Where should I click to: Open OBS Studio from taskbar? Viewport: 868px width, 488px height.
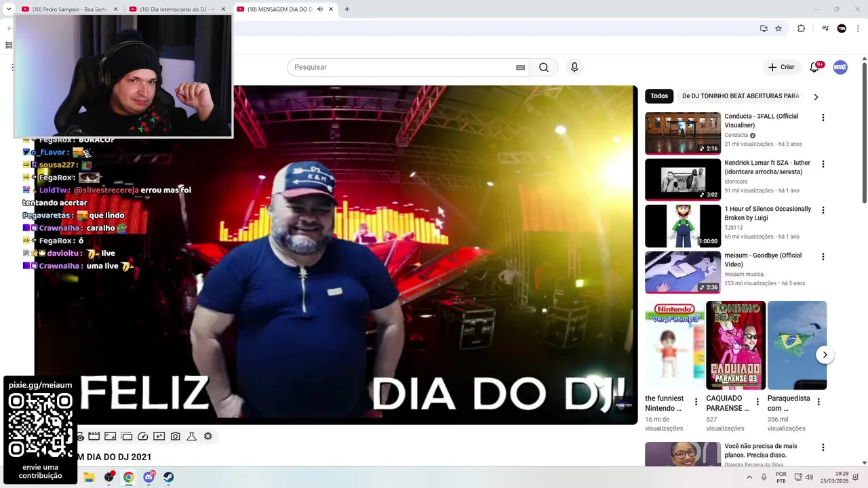pyautogui.click(x=109, y=477)
